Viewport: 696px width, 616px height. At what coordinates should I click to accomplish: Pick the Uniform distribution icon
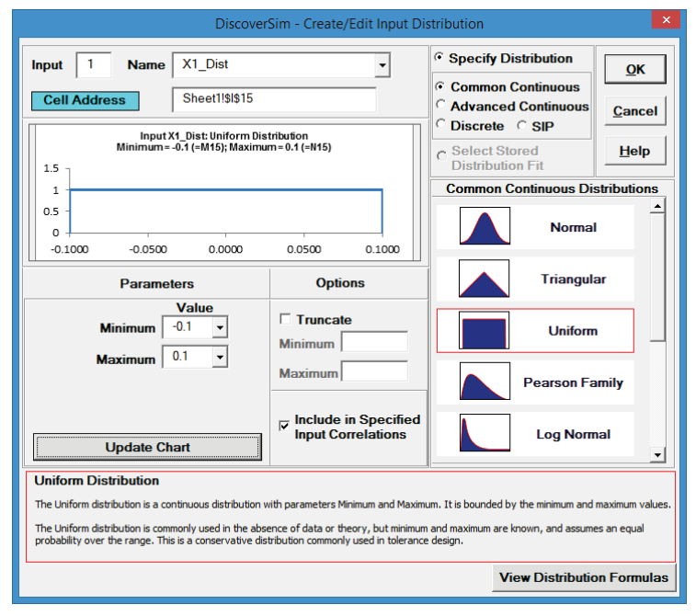pyautogui.click(x=485, y=331)
